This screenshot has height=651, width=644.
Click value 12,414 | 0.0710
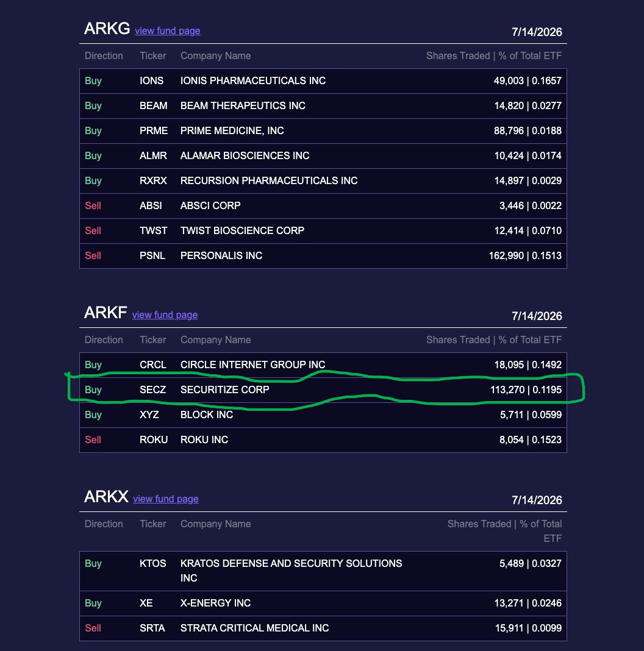pyautogui.click(x=528, y=230)
